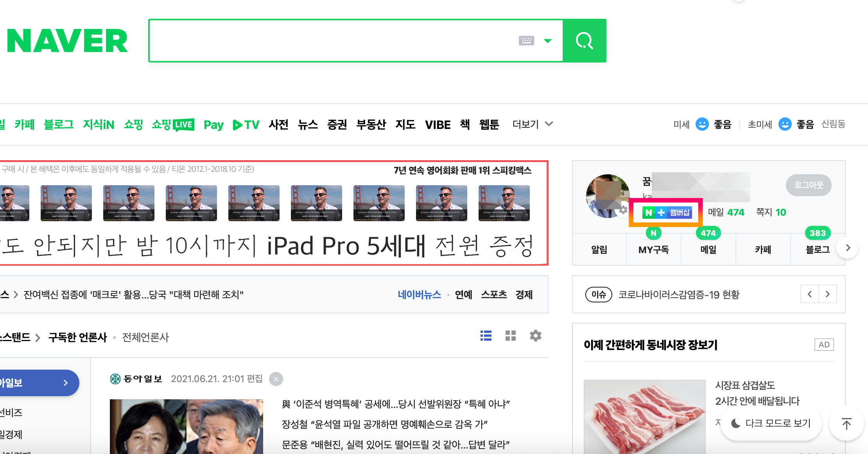Image resolution: width=868 pixels, height=454 pixels.
Task: Open 쇼핑 LIVE link
Action: point(173,125)
